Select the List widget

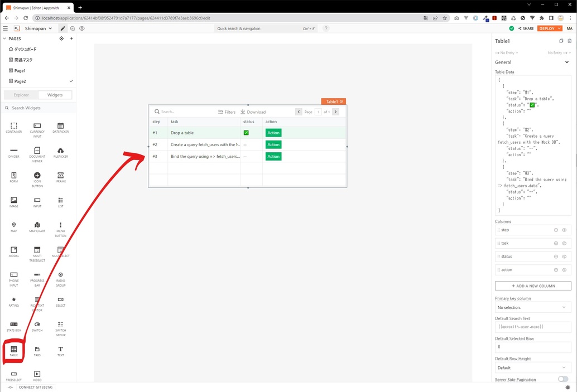click(x=61, y=202)
